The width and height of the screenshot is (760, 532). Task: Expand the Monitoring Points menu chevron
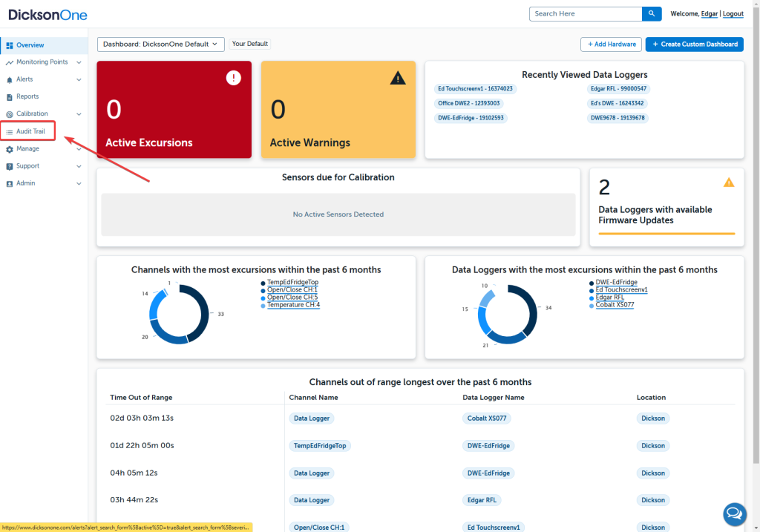(79, 62)
